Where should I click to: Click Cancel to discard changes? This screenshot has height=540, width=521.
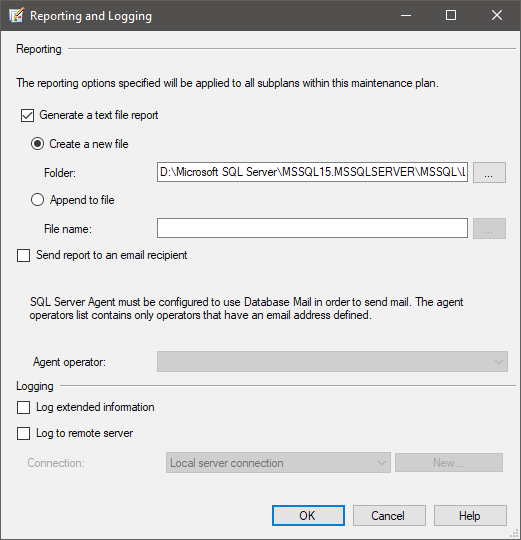[389, 516]
